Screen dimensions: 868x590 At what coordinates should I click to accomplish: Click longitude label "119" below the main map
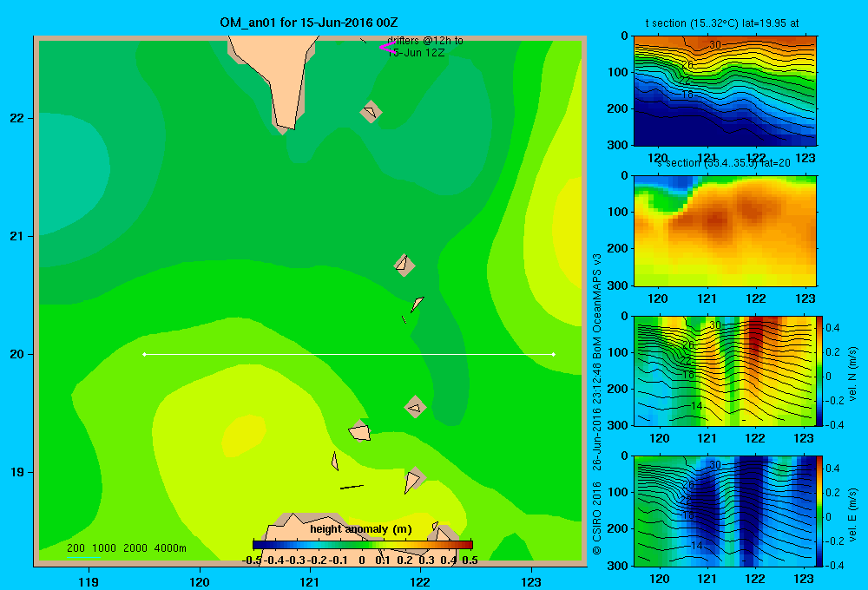click(89, 581)
